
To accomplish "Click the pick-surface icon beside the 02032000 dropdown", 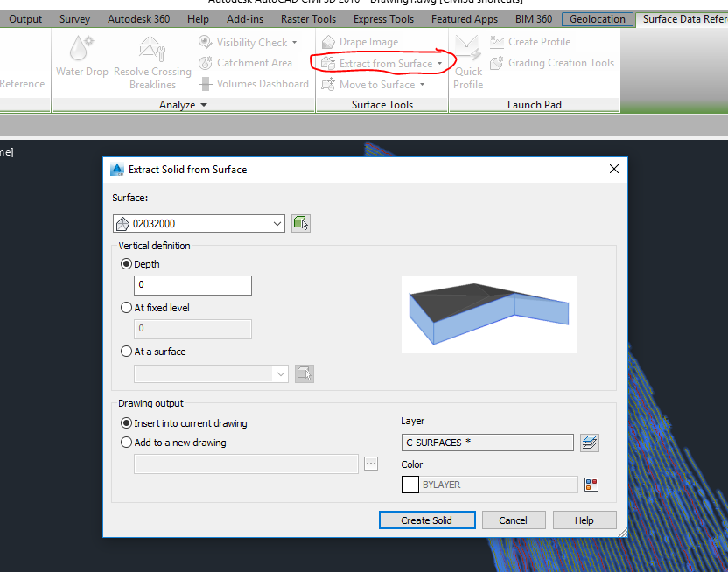I will 301,223.
